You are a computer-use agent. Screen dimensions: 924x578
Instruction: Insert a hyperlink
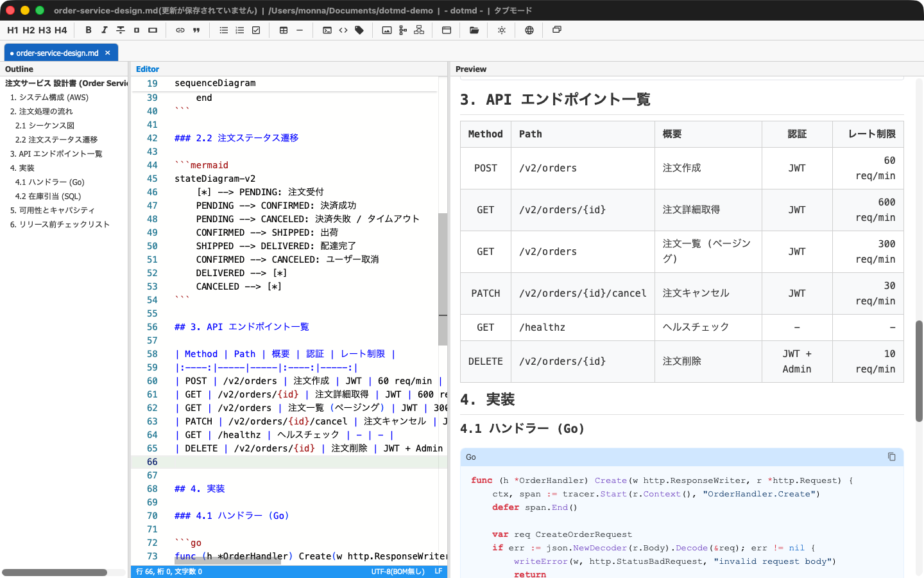pyautogui.click(x=180, y=30)
